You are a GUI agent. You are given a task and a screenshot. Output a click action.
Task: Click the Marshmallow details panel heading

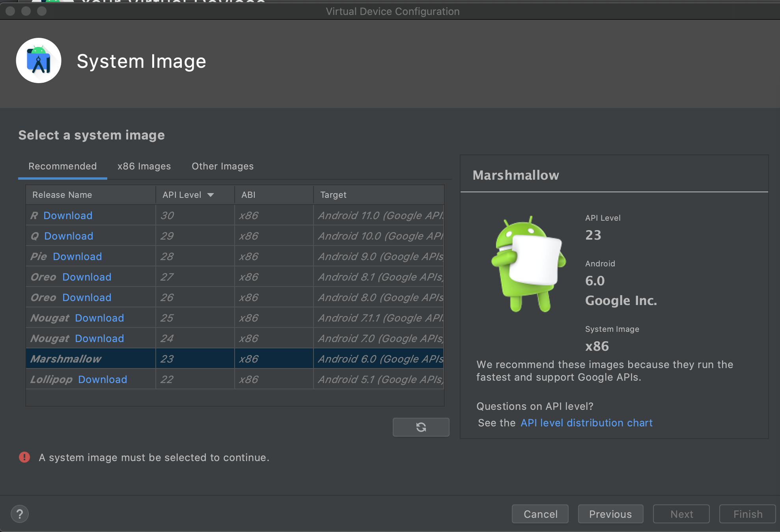(x=516, y=175)
